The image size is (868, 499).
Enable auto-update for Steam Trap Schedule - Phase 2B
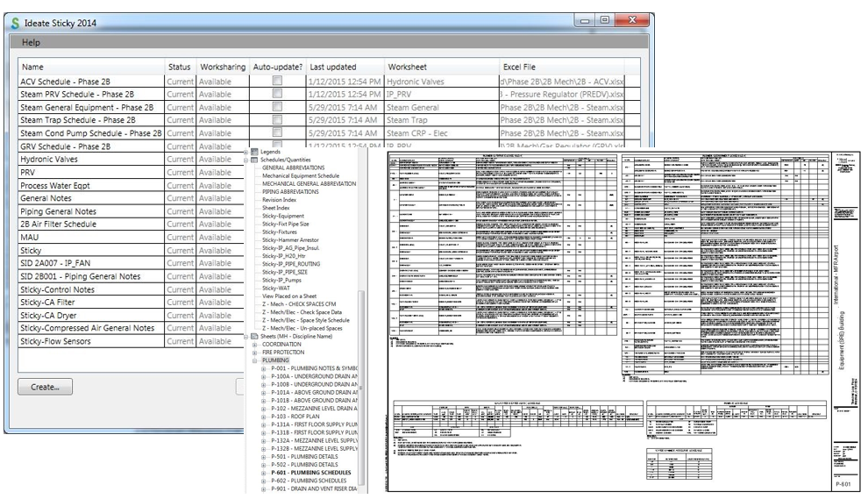coord(277,119)
